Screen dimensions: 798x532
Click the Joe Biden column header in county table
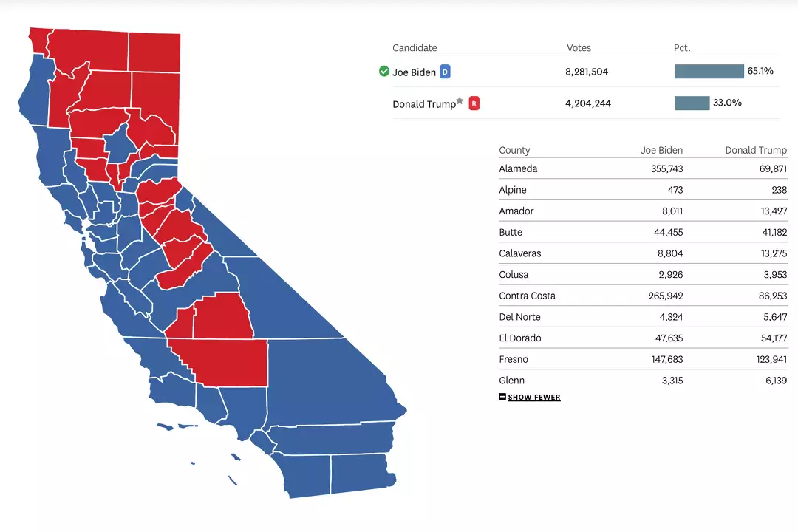pyautogui.click(x=661, y=150)
